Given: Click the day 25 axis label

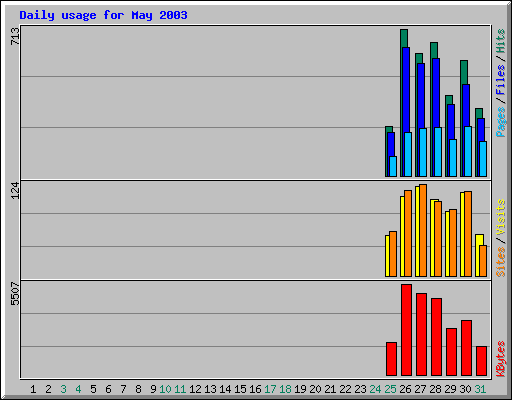Looking at the screenshot, I should pyautogui.click(x=390, y=389).
